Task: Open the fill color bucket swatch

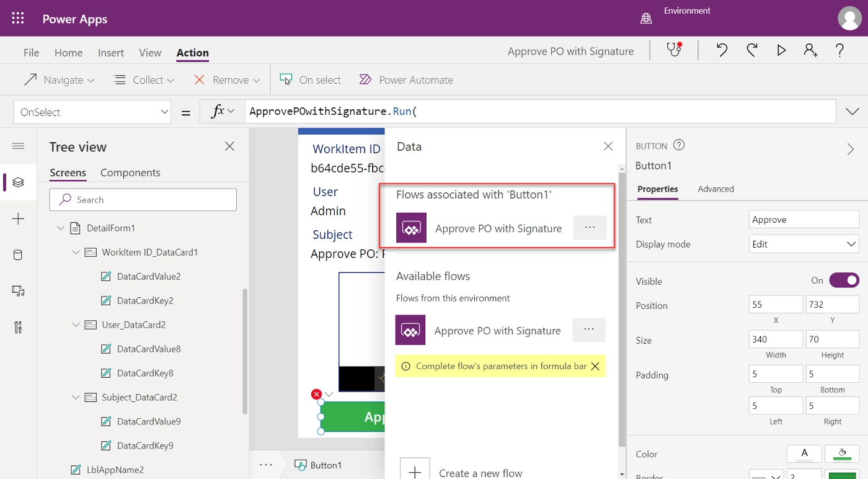Action: [842, 454]
